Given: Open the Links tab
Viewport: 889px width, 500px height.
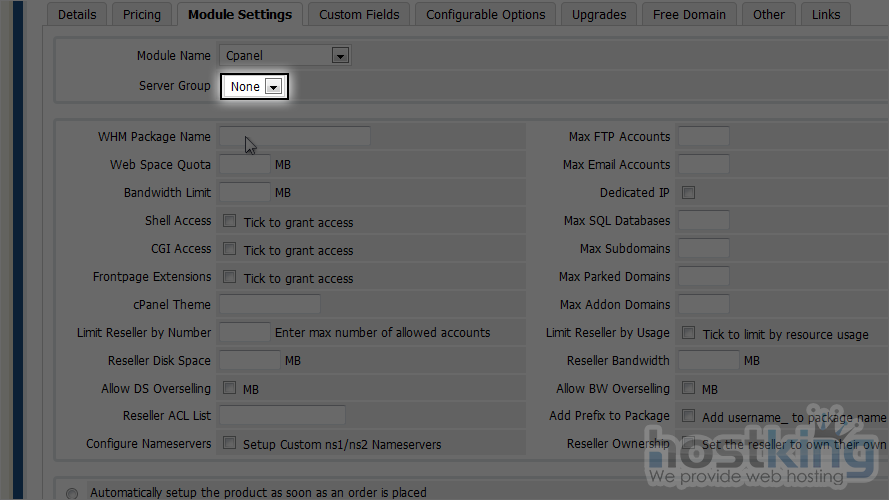Looking at the screenshot, I should pyautogui.click(x=826, y=14).
